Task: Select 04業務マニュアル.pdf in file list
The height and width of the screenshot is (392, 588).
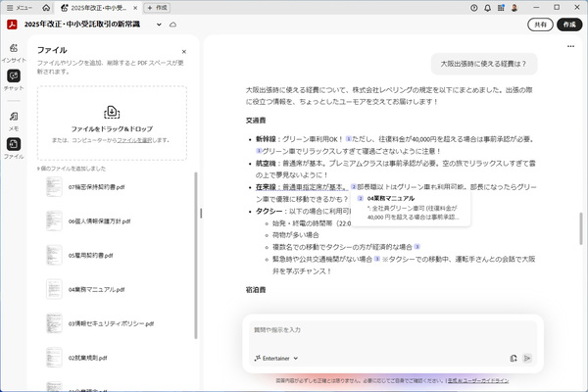Action: [97, 290]
